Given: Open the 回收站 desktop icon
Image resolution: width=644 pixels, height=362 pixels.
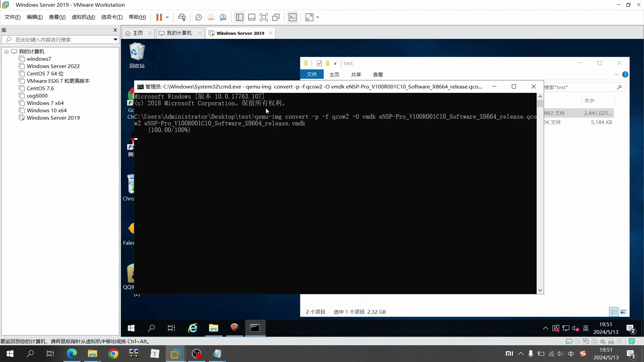Looking at the screenshot, I should [137, 56].
